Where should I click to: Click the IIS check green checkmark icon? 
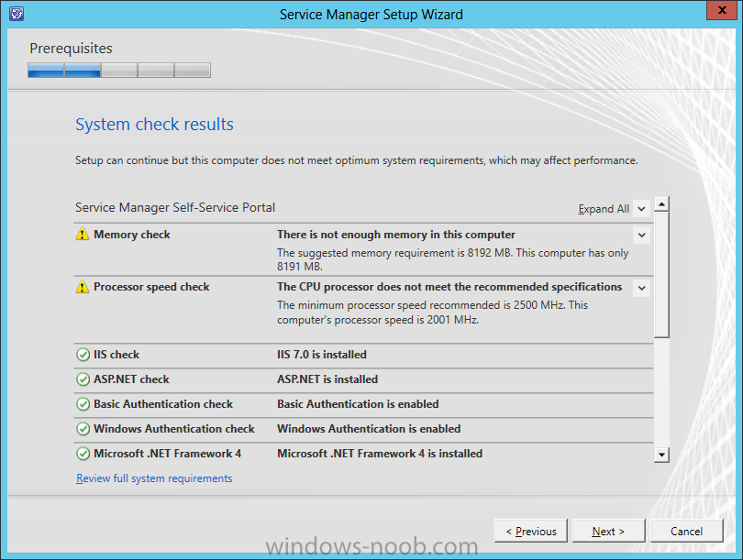click(83, 355)
